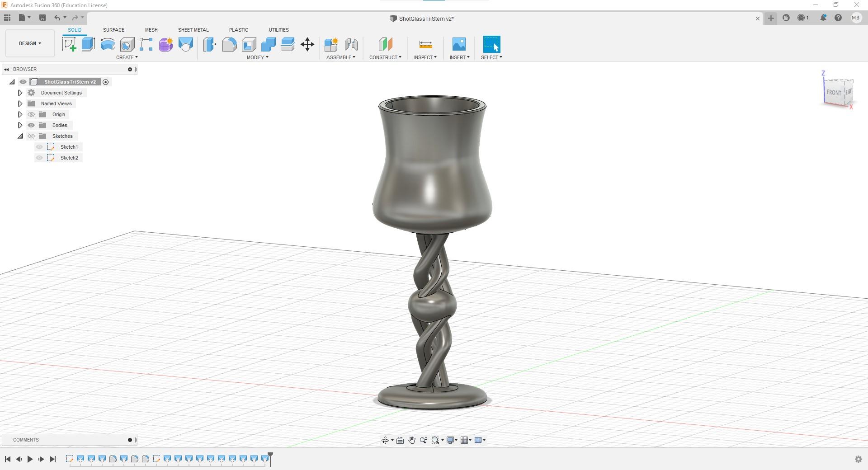The height and width of the screenshot is (470, 868).
Task: Open the MODIFY dropdown menu
Action: tap(258, 57)
